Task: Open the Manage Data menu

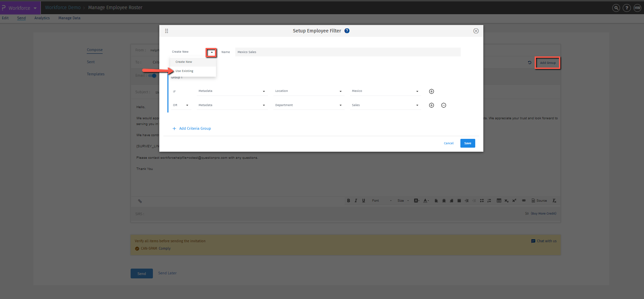Action: [69, 18]
